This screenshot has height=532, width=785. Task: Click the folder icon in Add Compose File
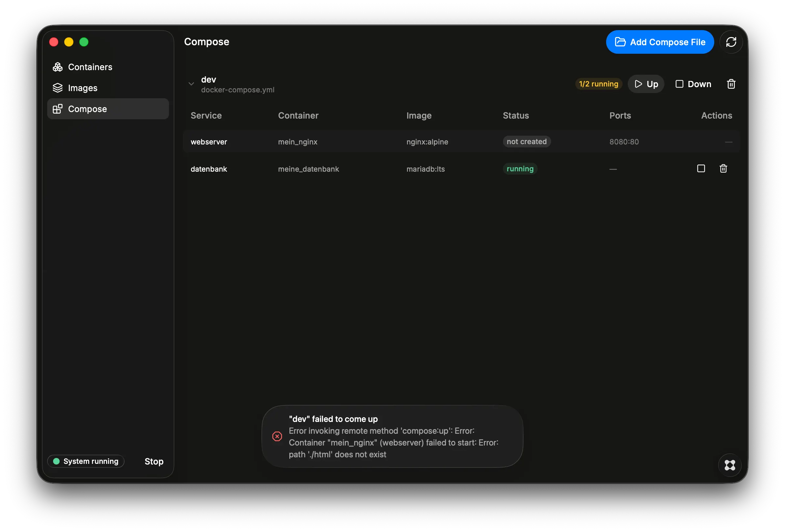click(x=620, y=42)
